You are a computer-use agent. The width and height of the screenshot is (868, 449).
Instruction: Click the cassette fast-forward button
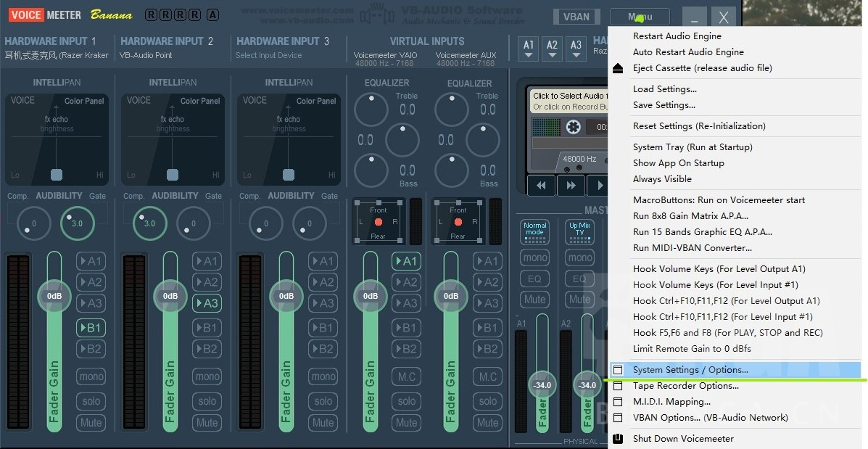[x=571, y=186]
